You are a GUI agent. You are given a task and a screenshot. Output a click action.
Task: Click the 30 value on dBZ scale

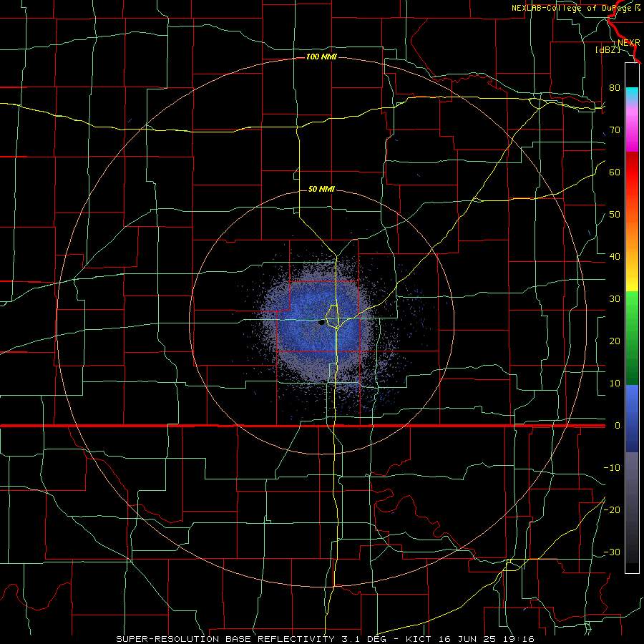[615, 298]
